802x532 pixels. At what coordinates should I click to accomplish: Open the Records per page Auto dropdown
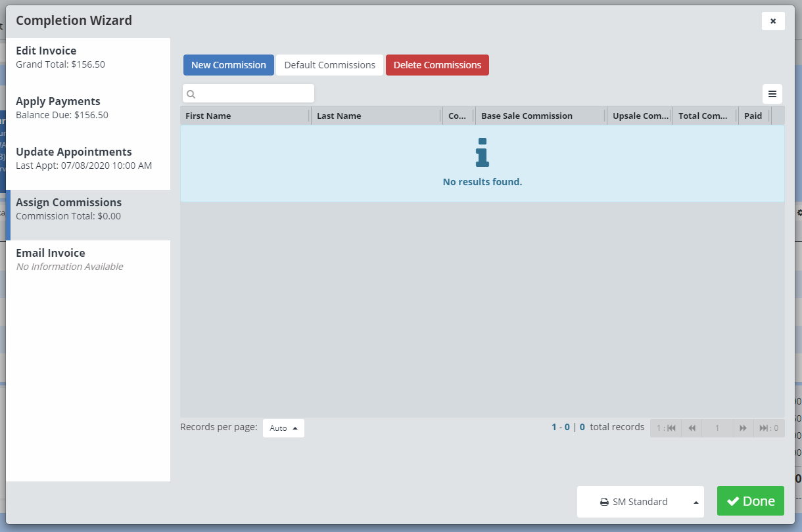point(283,428)
